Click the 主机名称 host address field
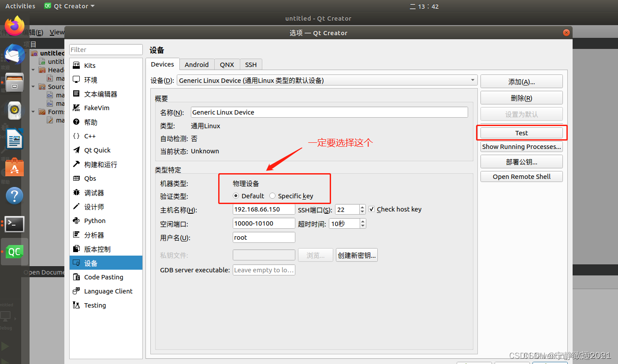This screenshot has height=364, width=618. tap(264, 209)
